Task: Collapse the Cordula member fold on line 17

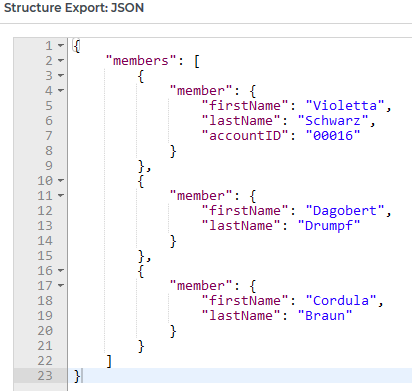Action: [x=61, y=285]
